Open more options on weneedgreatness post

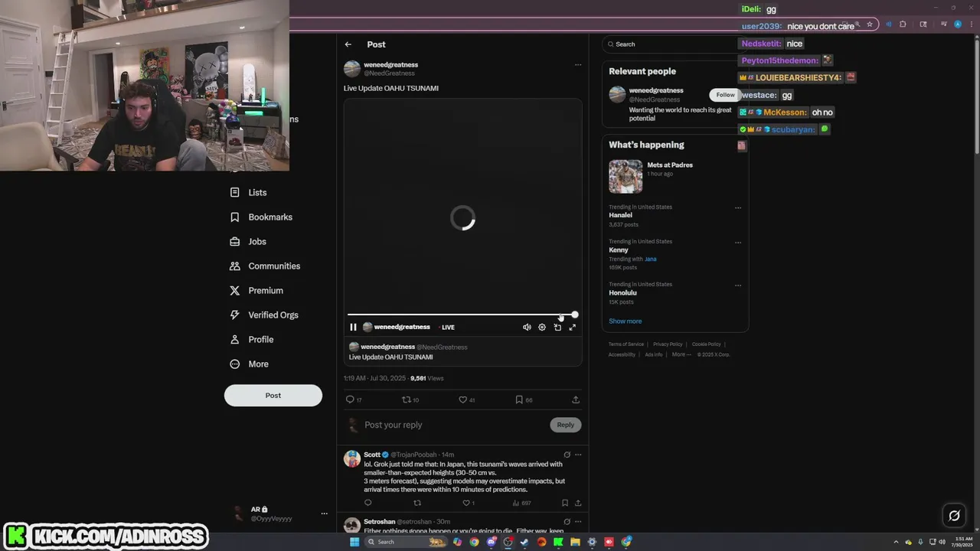(578, 65)
